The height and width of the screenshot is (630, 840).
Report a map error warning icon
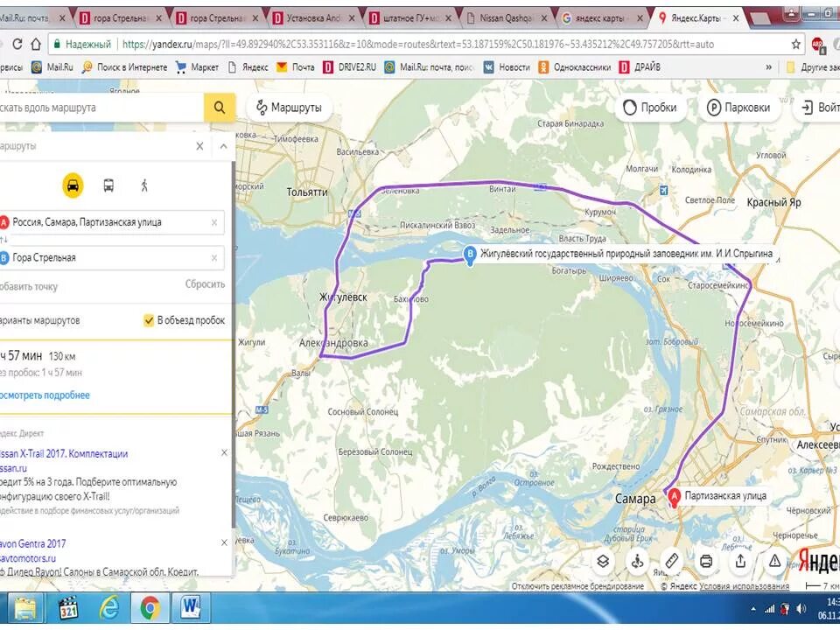[x=774, y=561]
